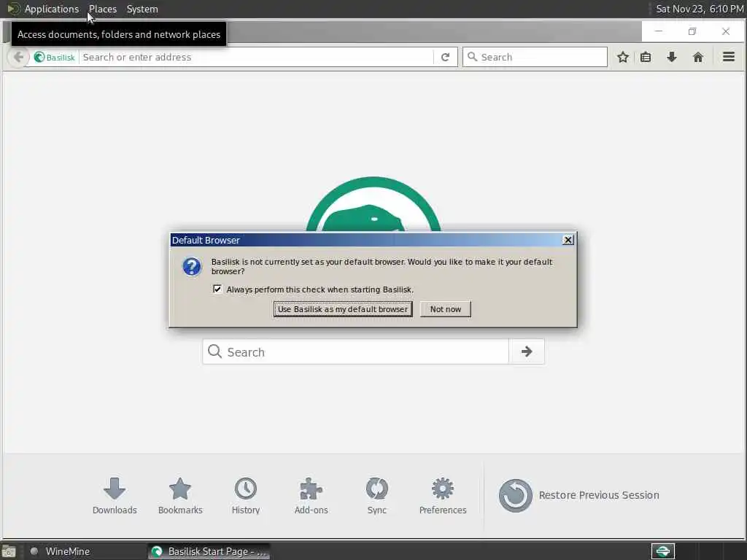This screenshot has width=747, height=560.
Task: Restore down the Basilisk browser window
Action: click(692, 31)
